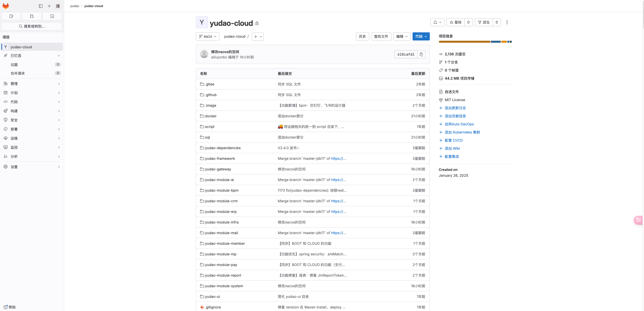Collapse the 已钉选 pinned section
The image size is (644, 311).
(x=32, y=56)
